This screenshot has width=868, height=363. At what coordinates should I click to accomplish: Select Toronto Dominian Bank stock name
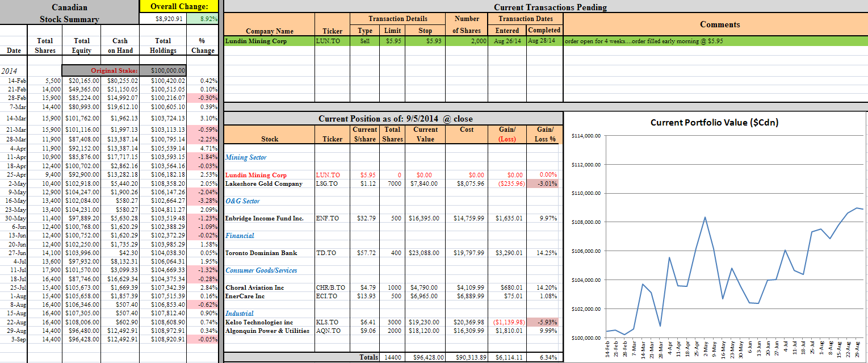coord(261,253)
